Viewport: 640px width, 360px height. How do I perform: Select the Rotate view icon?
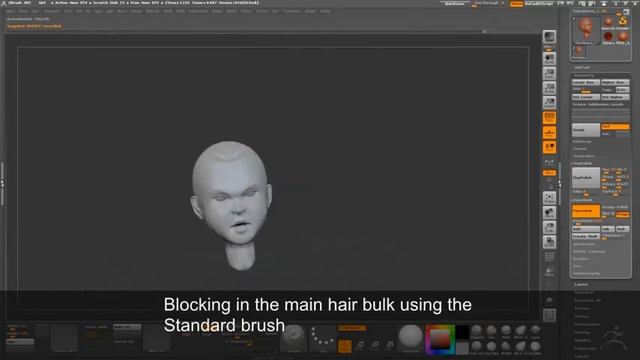tap(549, 242)
